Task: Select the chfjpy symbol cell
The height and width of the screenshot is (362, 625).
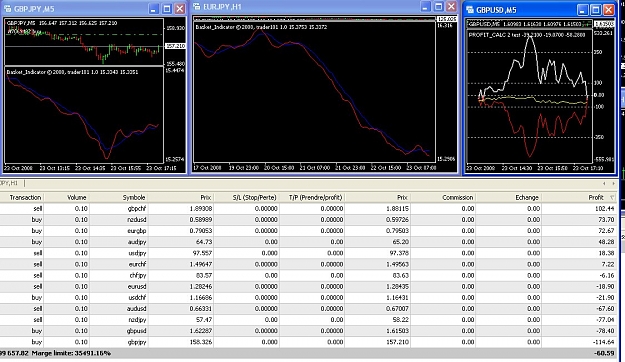Action: [x=138, y=275]
